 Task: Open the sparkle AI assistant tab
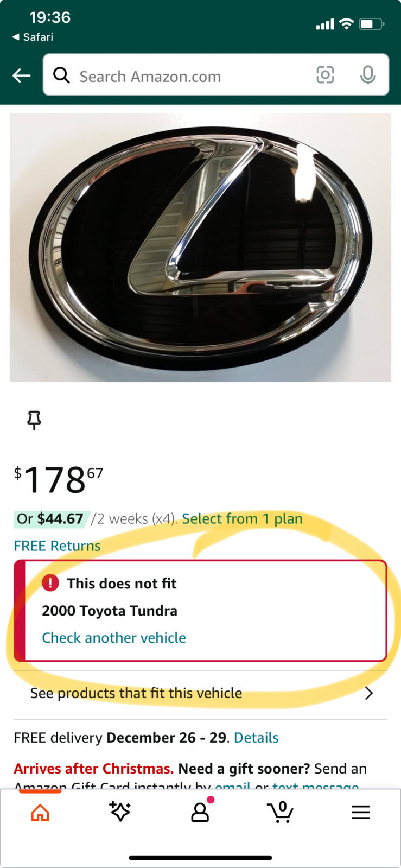coord(120,811)
